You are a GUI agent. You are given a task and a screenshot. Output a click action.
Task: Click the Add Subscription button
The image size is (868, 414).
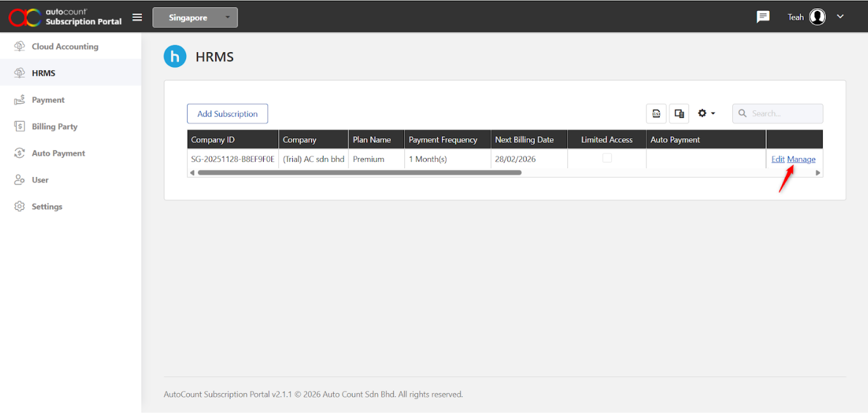[227, 114]
